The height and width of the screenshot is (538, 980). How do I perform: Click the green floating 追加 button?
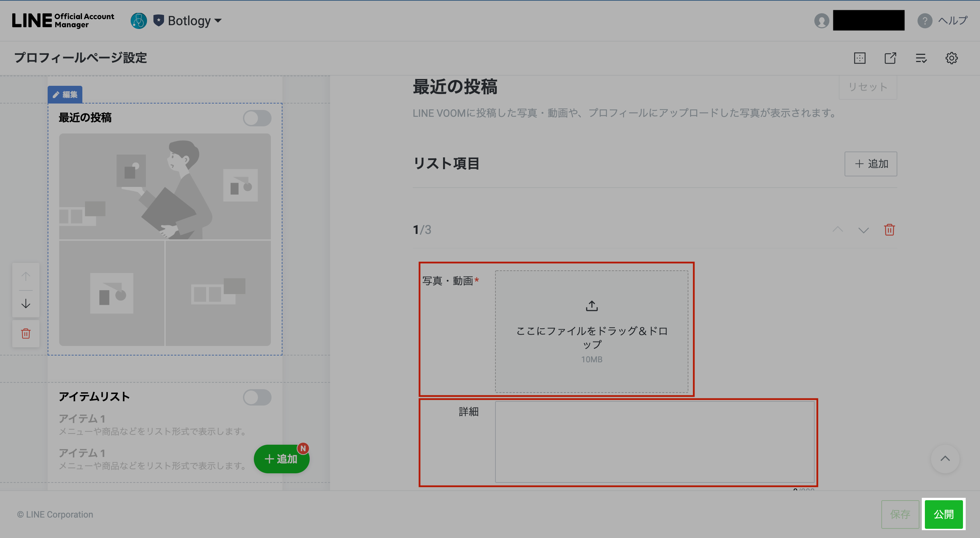281,459
